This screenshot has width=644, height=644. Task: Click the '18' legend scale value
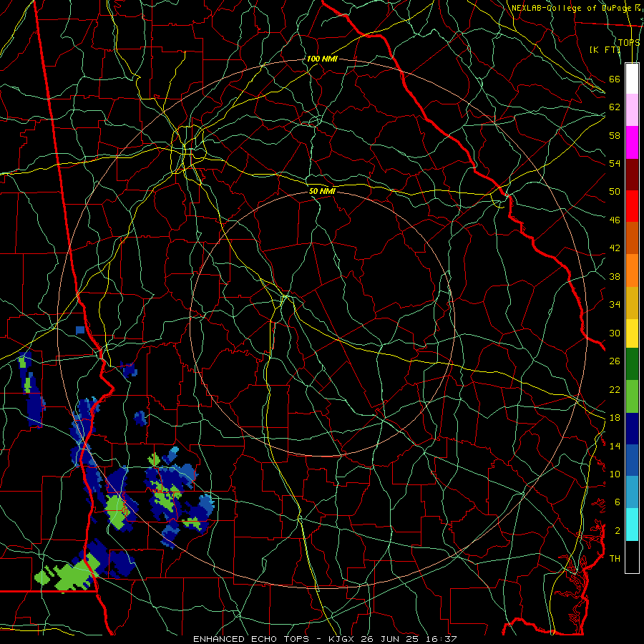(x=615, y=418)
